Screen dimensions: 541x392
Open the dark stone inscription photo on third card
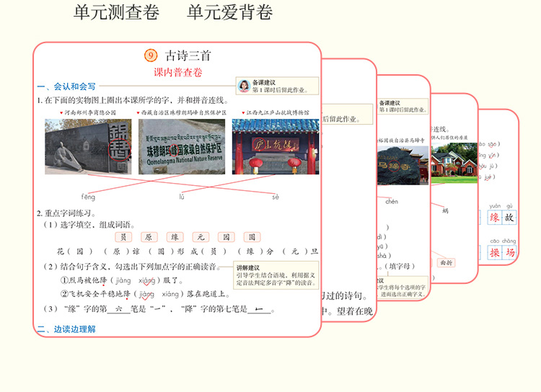[403, 166]
